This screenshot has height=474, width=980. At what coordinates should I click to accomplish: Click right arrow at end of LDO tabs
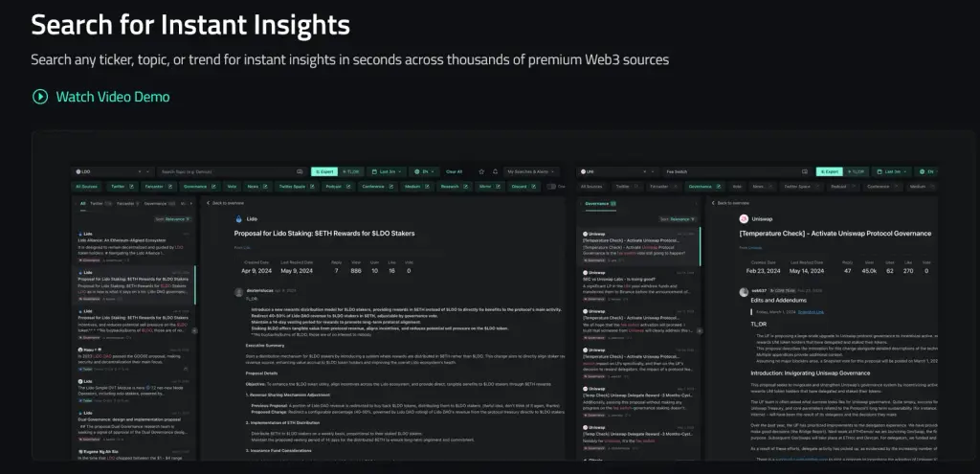click(x=191, y=203)
